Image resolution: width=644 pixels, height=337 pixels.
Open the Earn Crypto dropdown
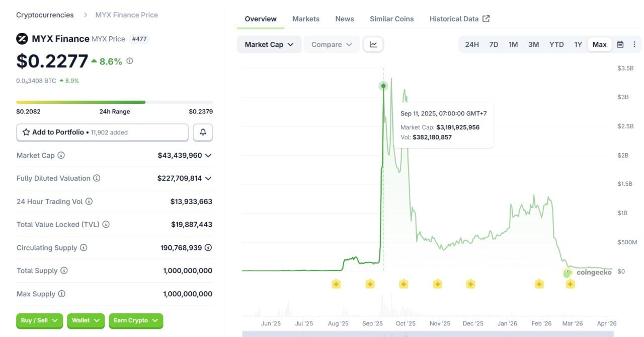[x=136, y=320]
